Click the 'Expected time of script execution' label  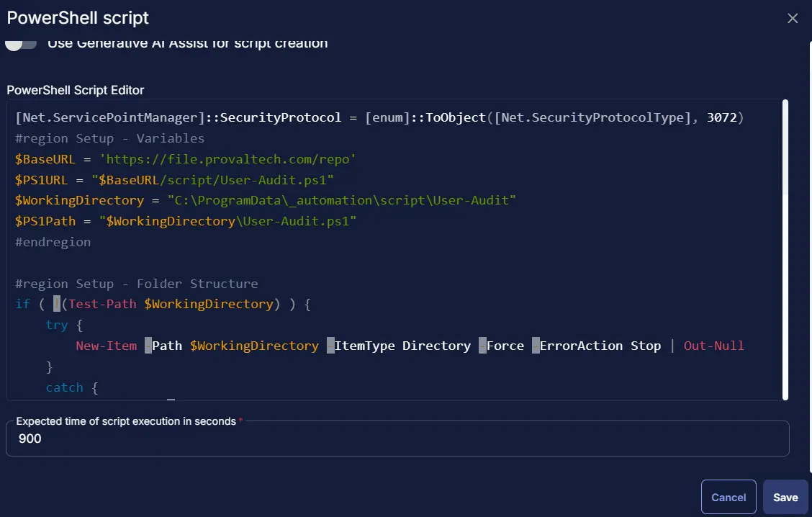pyautogui.click(x=126, y=421)
